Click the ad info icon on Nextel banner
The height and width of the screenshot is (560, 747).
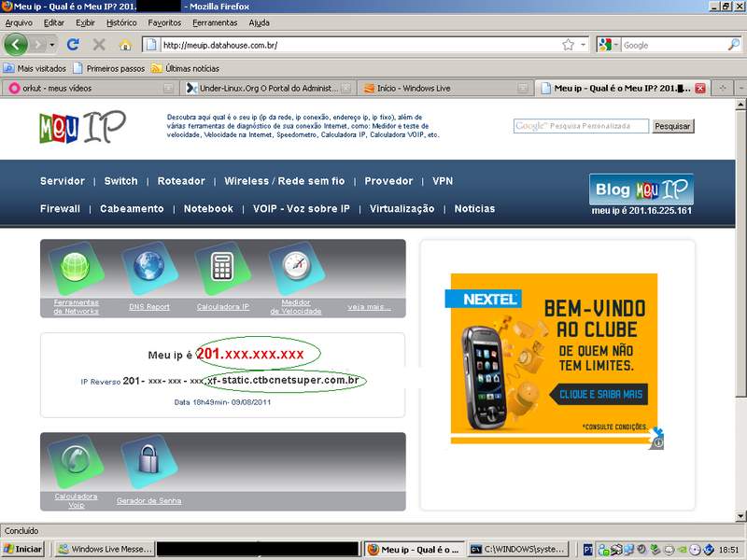657,442
